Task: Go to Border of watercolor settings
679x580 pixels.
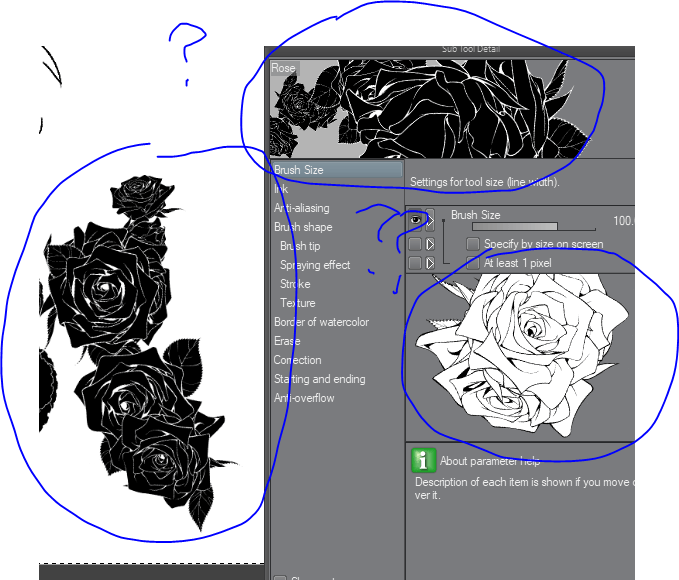Action: [x=321, y=322]
